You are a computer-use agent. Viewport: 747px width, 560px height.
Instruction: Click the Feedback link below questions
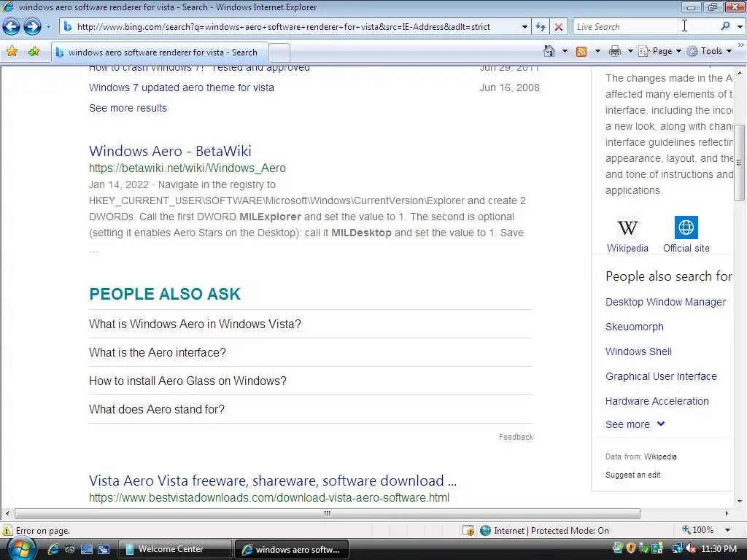516,437
